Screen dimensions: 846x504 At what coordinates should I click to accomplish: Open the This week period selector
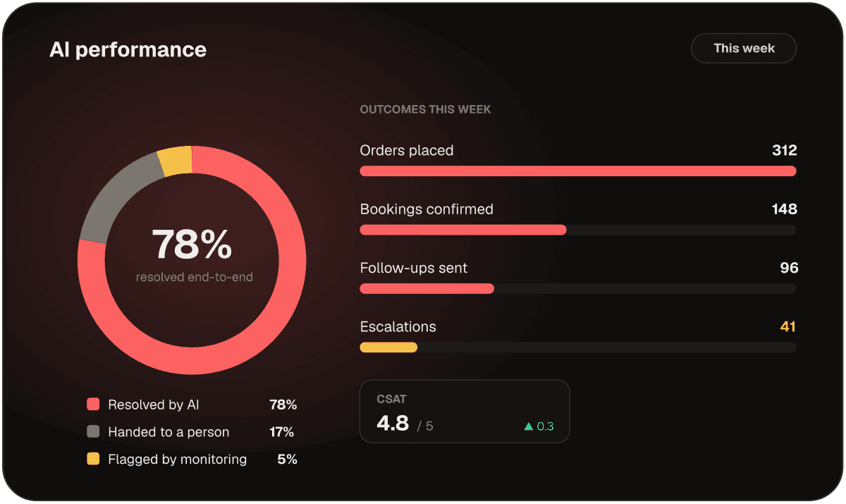(744, 49)
